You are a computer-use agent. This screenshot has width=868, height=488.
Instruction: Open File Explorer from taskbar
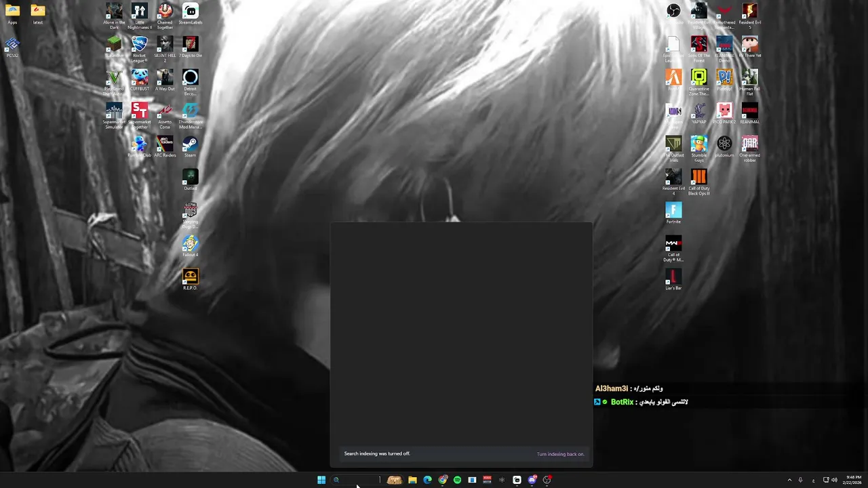(x=412, y=480)
